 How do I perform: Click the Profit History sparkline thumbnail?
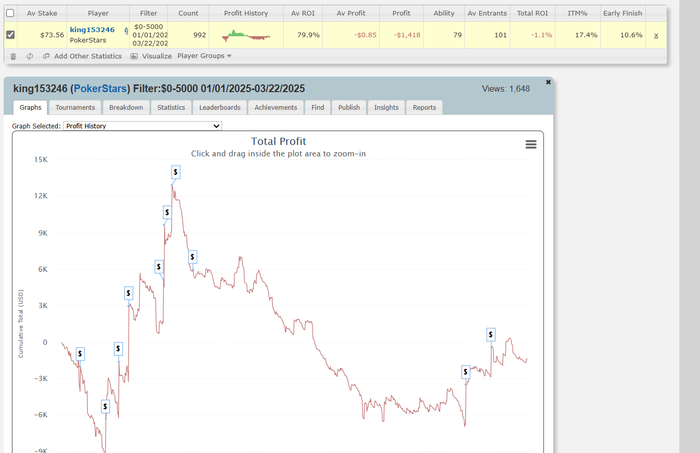pyautogui.click(x=246, y=35)
